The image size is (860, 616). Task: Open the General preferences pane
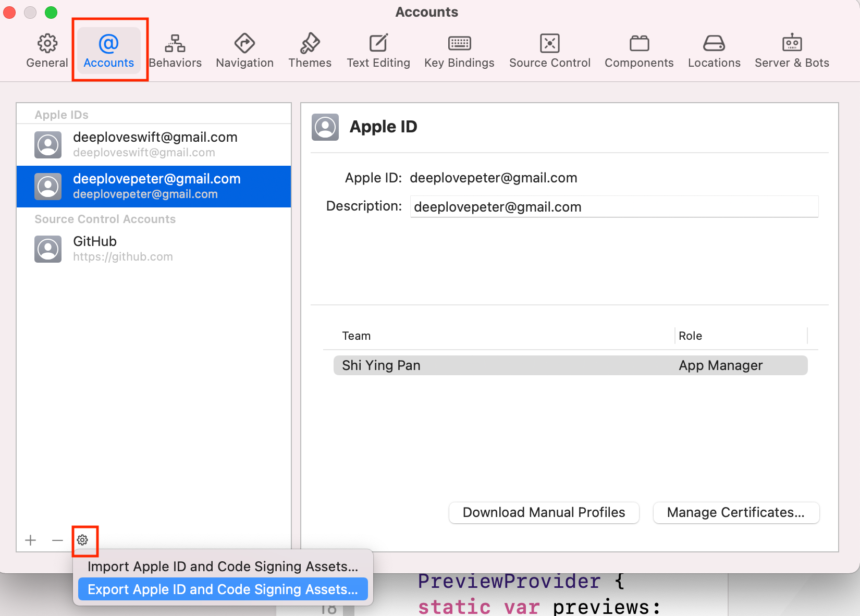click(47, 51)
